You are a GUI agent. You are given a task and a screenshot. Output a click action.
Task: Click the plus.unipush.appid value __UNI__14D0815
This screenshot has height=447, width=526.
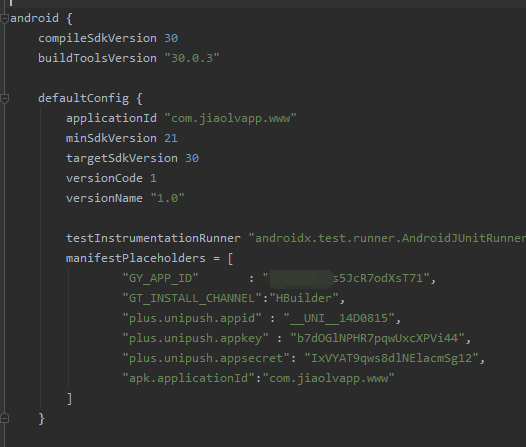point(339,318)
